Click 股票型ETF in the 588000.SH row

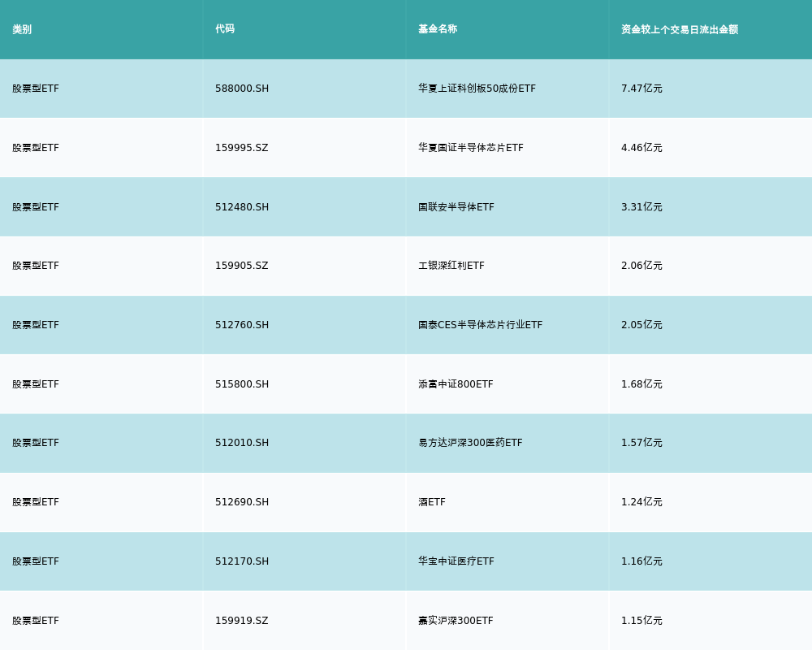tap(36, 89)
